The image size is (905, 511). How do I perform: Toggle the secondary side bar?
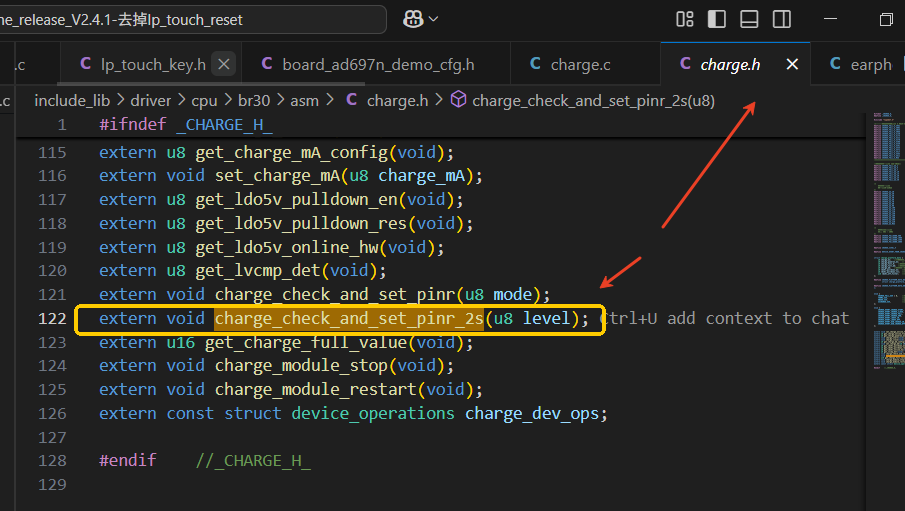coord(782,19)
